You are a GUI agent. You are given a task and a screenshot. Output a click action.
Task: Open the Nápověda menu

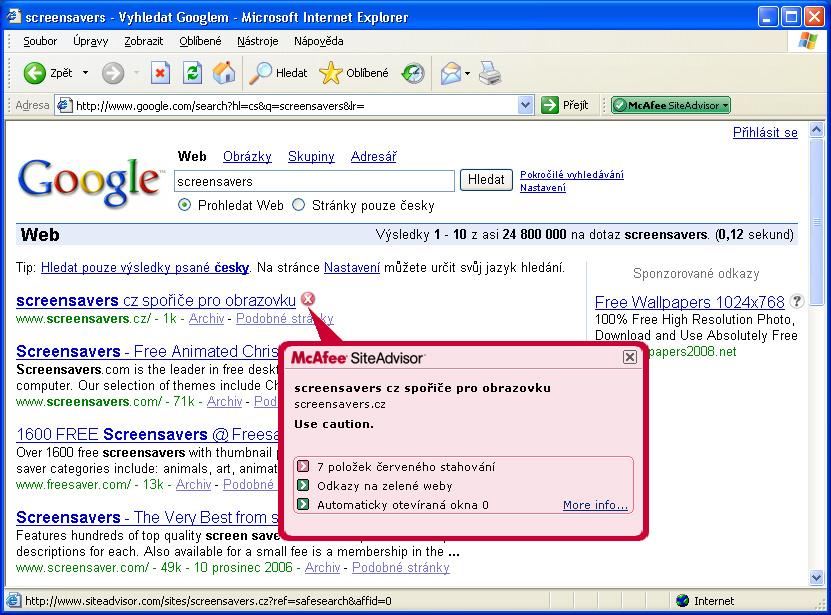pyautogui.click(x=319, y=41)
